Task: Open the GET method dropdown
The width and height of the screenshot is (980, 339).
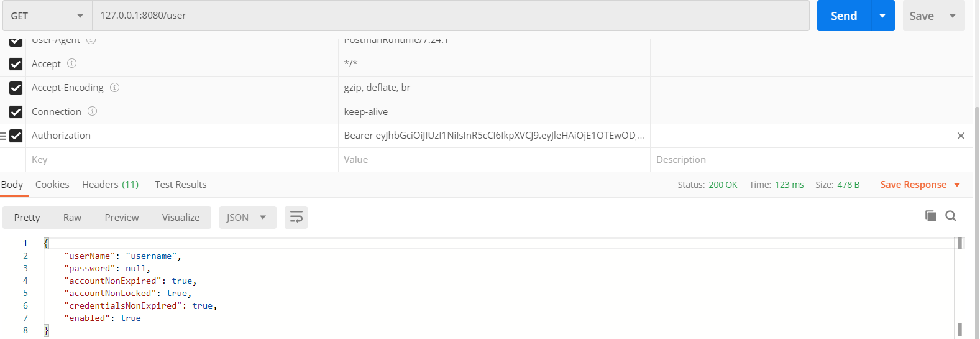Action: 47,16
